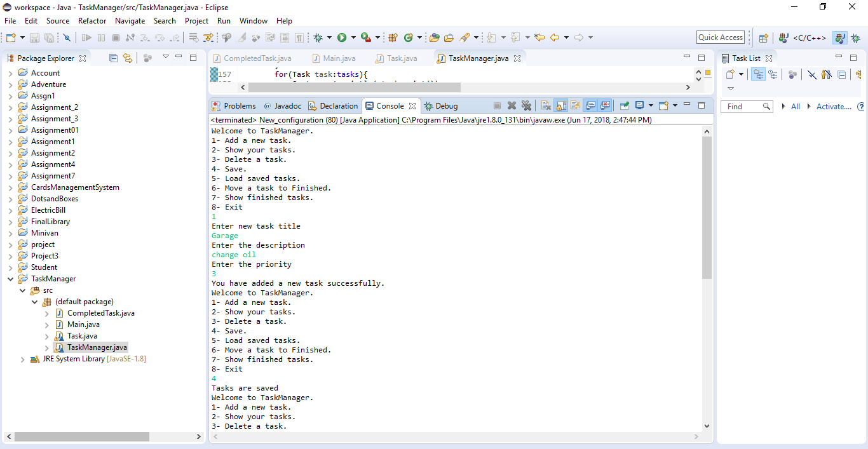The image size is (868, 449).
Task: Open Package Explorer View Menu triangle
Action: point(165,57)
